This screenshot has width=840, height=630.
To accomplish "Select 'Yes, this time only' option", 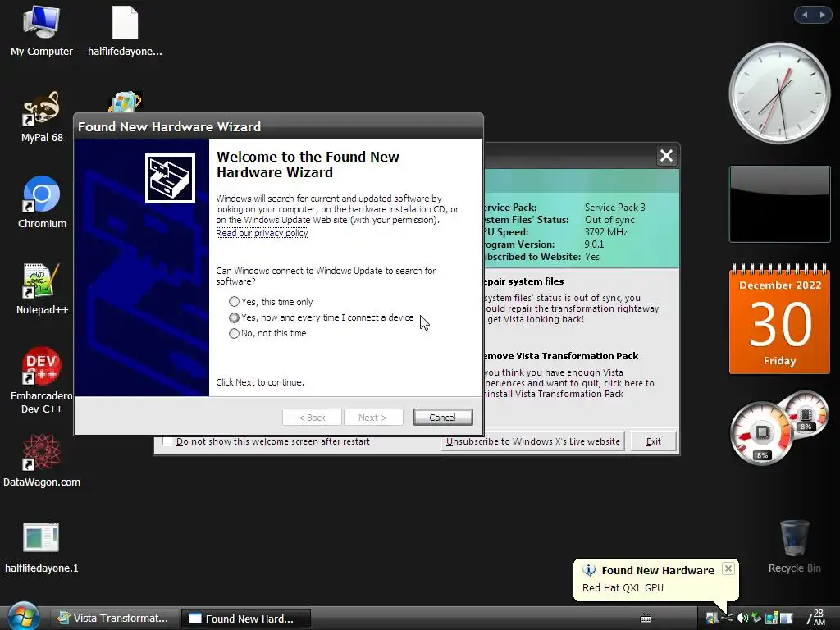I will tap(271, 302).
